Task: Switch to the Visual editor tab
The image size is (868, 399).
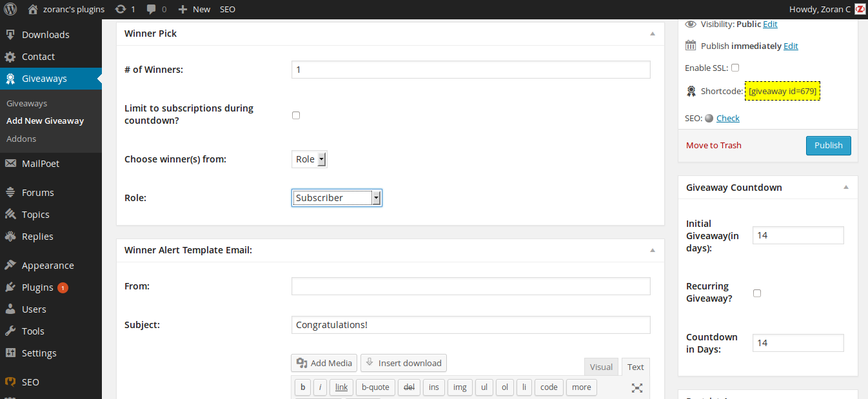Action: pyautogui.click(x=601, y=367)
